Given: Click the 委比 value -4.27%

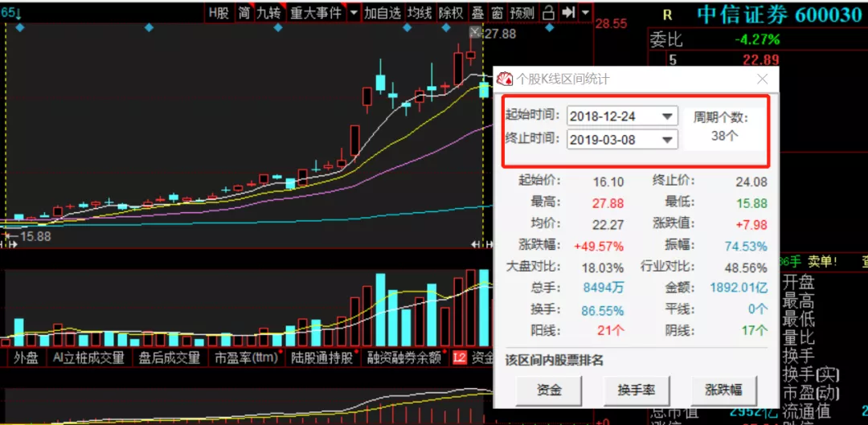Looking at the screenshot, I should tap(757, 40).
